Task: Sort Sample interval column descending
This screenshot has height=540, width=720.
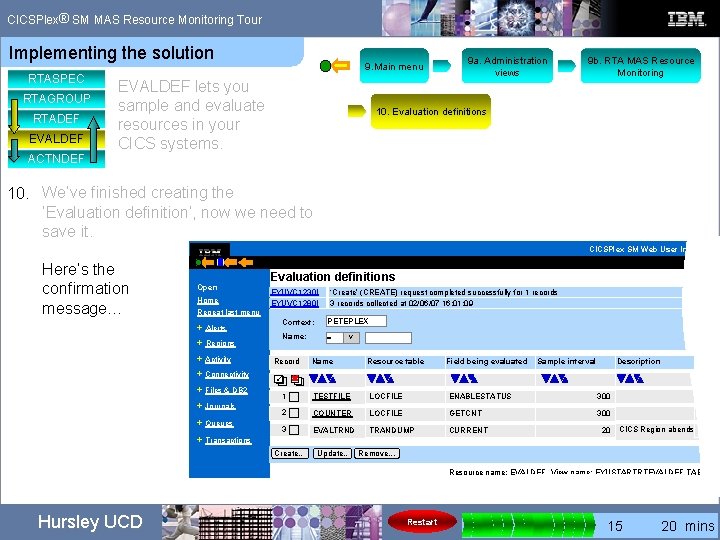Action: pos(546,379)
